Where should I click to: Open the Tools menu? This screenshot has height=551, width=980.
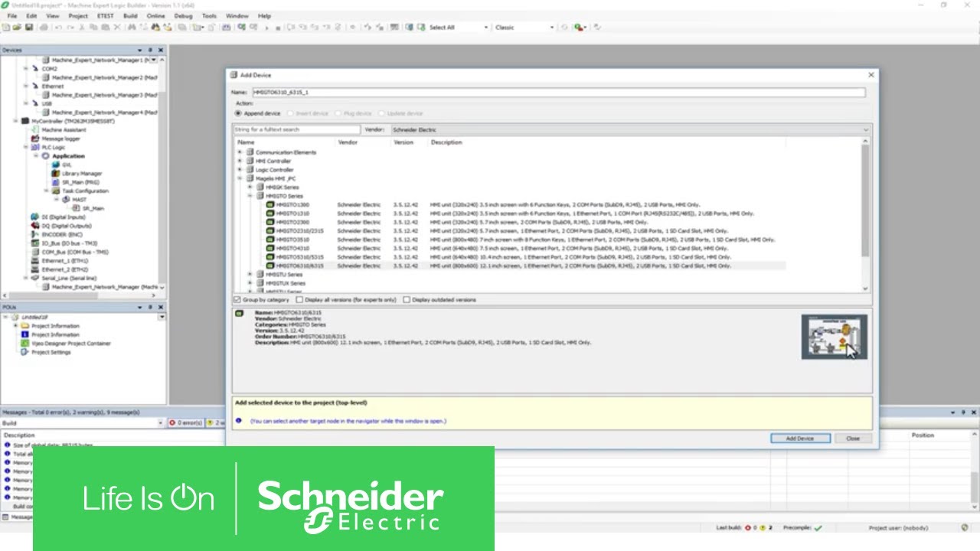click(x=209, y=15)
